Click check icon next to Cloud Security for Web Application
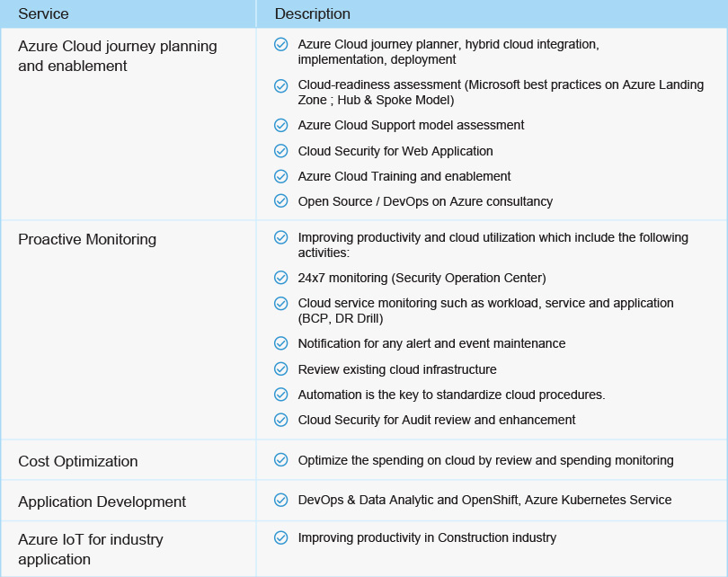Image resolution: width=728 pixels, height=577 pixels. pos(281,151)
